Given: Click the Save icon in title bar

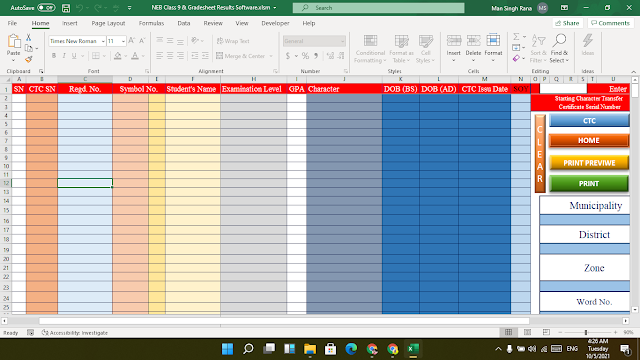Looking at the screenshot, I should [66, 8].
